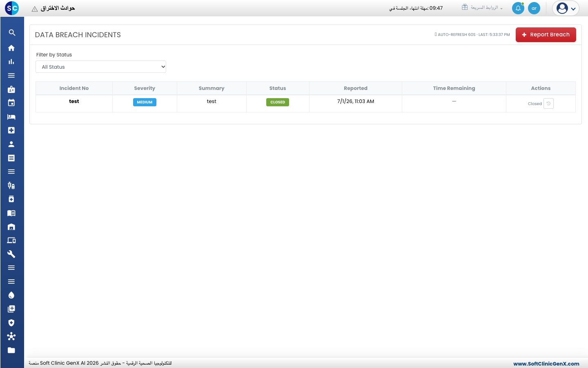Click the Reported column header

click(356, 88)
